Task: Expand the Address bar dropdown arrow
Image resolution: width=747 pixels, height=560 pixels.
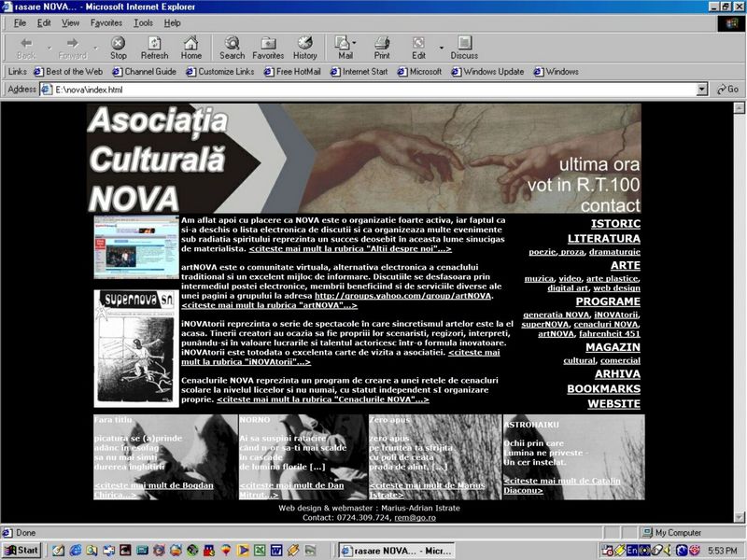Action: 702,90
